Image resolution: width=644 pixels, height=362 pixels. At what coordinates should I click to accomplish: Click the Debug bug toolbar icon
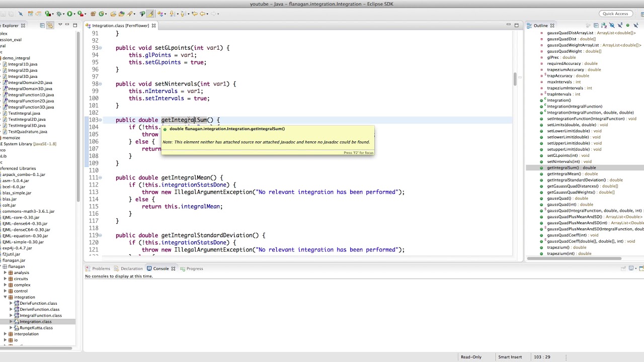pos(59,14)
